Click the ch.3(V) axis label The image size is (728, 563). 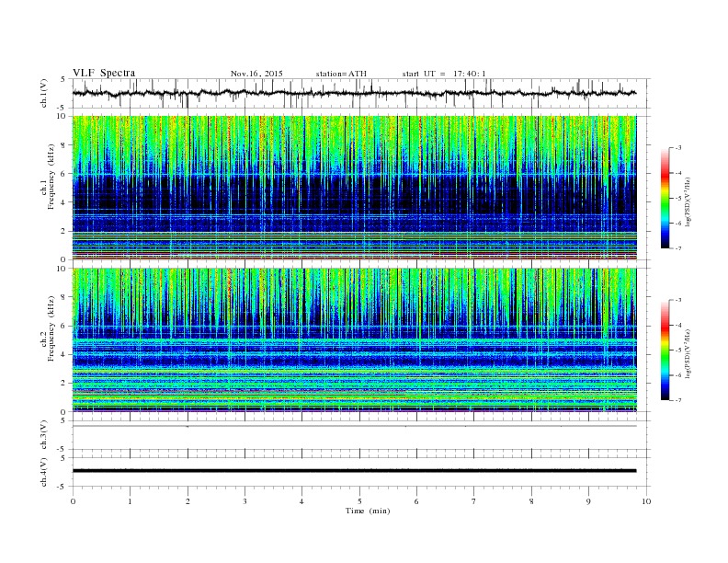(44, 435)
